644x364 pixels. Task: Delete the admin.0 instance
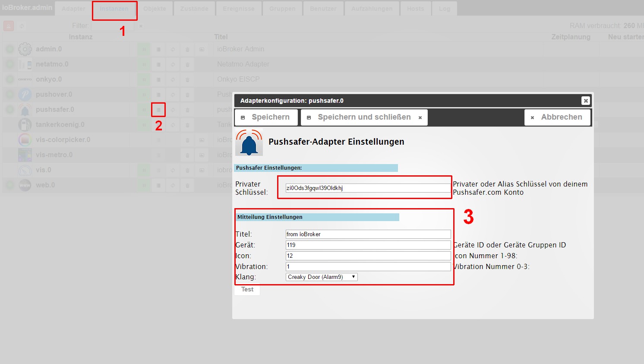187,49
